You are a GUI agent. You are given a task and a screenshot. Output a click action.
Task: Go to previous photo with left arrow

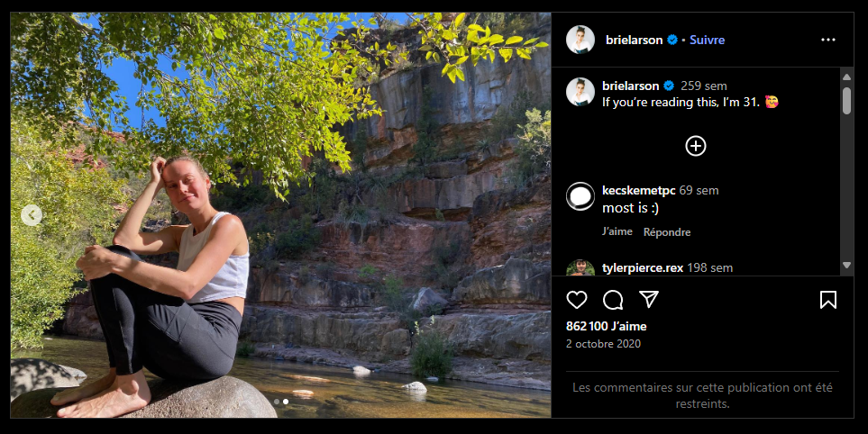tap(32, 215)
